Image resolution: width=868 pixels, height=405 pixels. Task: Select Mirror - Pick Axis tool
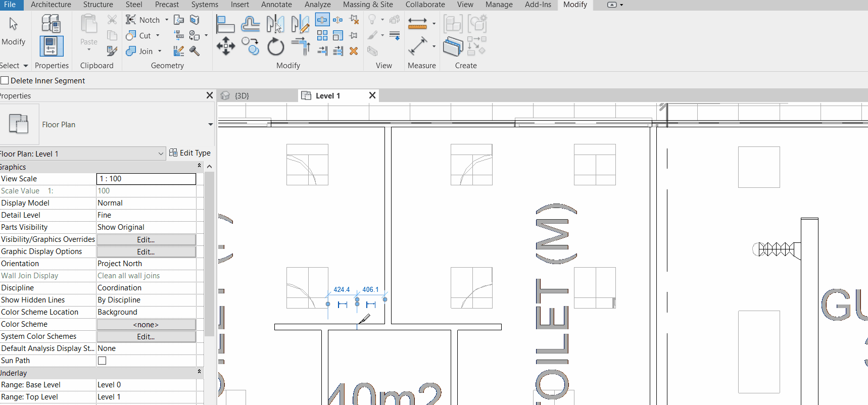pyautogui.click(x=275, y=24)
